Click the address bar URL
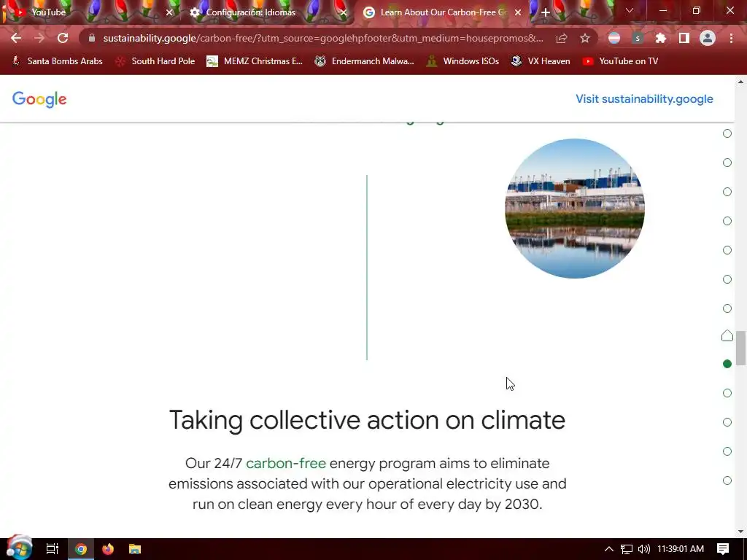The height and width of the screenshot is (560, 747). pyautogui.click(x=323, y=38)
